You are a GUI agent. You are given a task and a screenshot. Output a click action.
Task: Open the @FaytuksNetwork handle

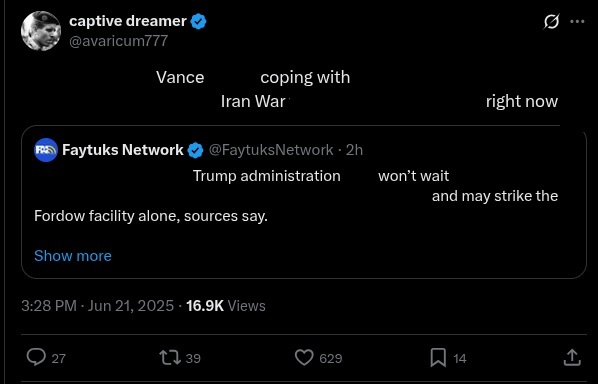point(271,150)
